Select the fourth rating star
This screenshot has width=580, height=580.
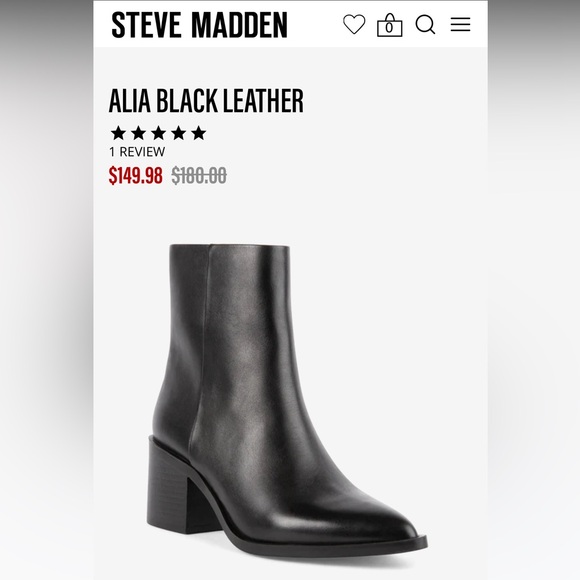[179, 133]
